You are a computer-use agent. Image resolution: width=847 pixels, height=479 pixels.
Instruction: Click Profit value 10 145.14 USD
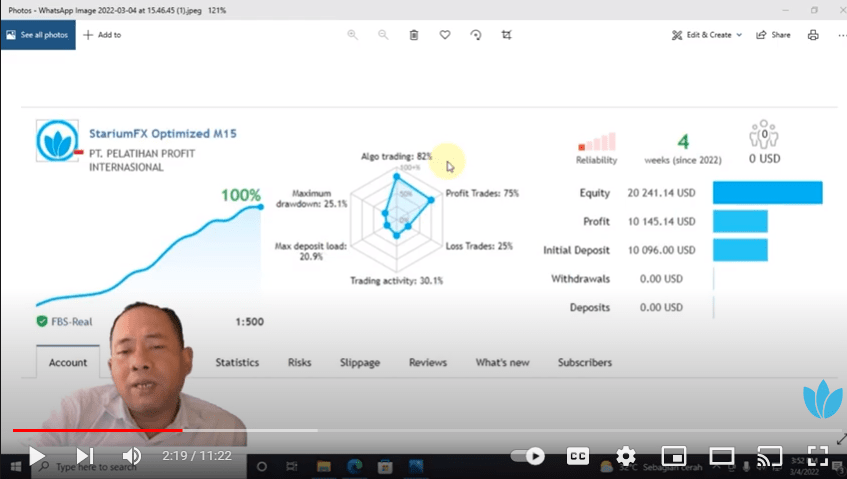tap(661, 221)
